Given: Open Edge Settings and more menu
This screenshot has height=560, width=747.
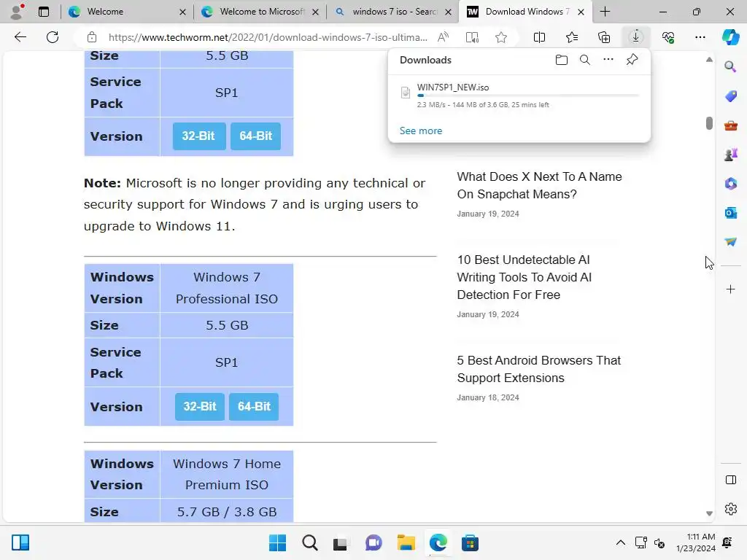Looking at the screenshot, I should tap(700, 37).
